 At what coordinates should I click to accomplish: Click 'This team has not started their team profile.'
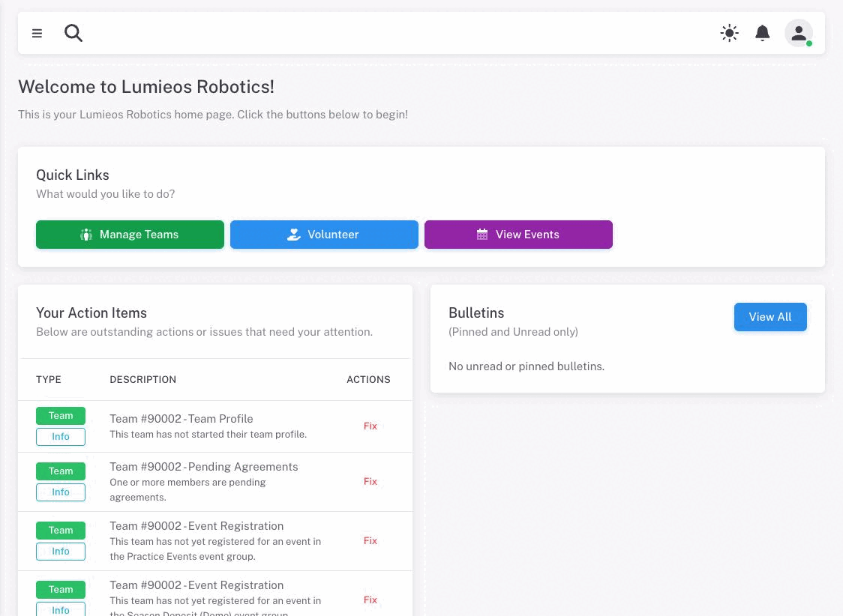coord(208,435)
